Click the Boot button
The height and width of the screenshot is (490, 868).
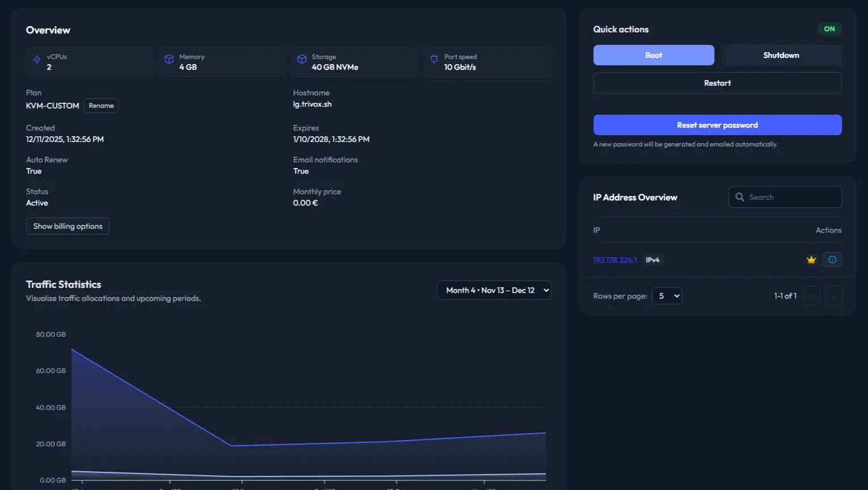(x=654, y=55)
